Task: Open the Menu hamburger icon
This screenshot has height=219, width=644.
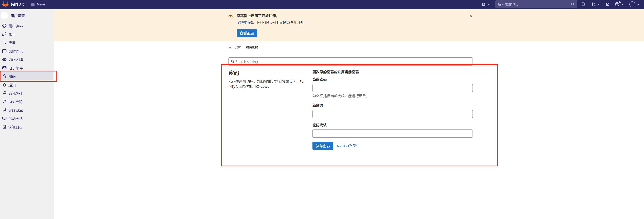Action: pos(33,4)
